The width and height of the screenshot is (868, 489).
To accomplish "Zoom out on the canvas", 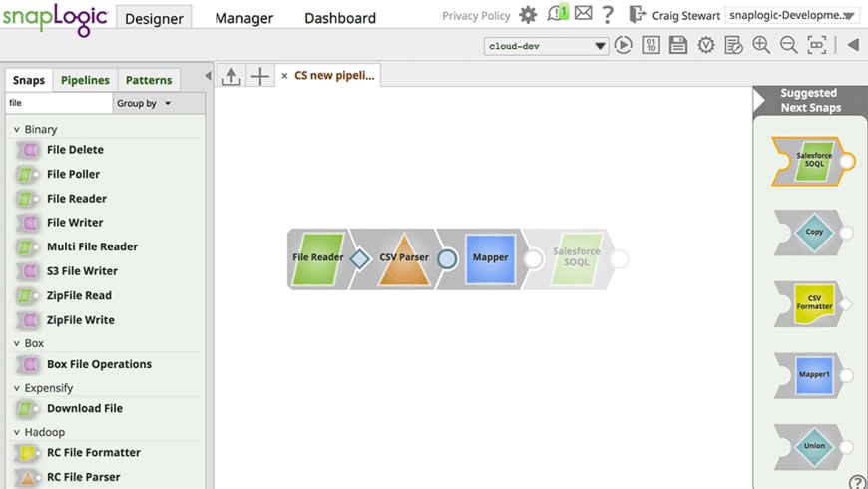I will tap(789, 45).
